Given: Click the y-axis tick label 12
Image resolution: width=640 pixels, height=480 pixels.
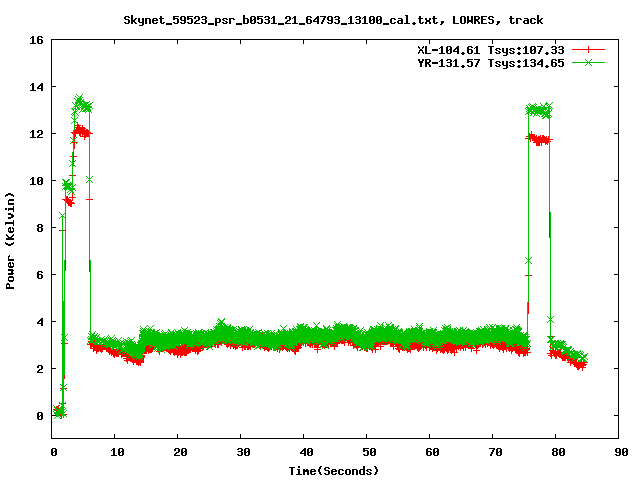Looking at the screenshot, I should (36, 134).
